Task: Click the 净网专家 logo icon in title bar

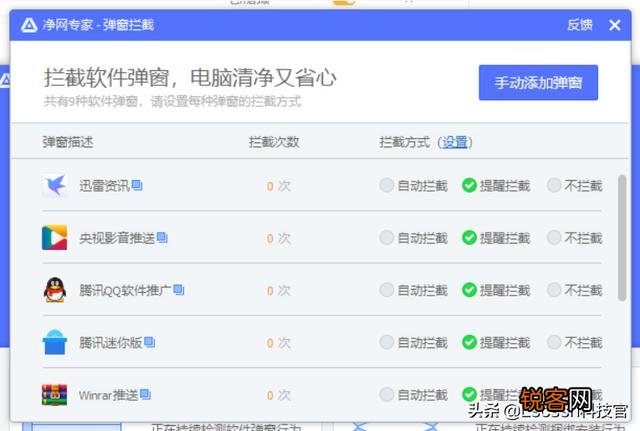Action: point(29,25)
